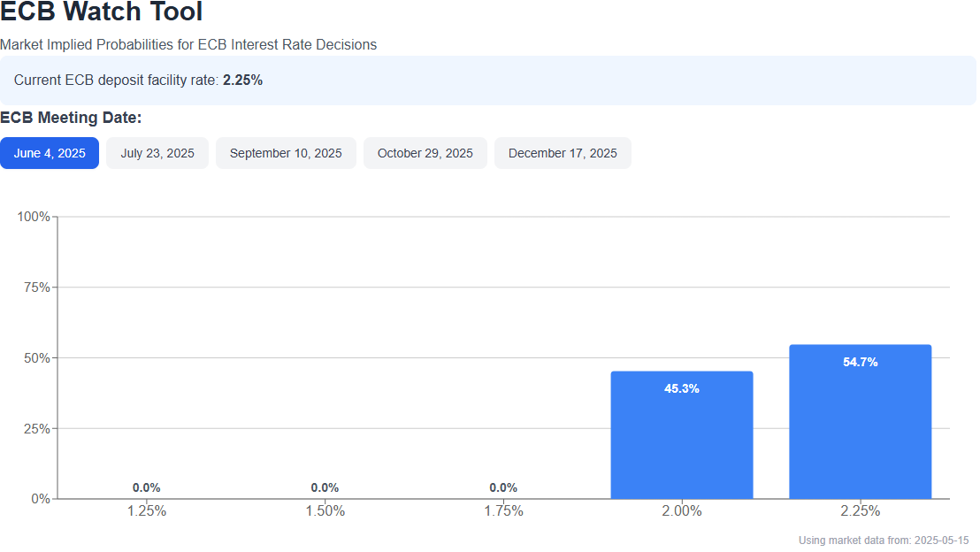
Task: Click the 0.0% label above 1.25%
Action: click(x=147, y=487)
